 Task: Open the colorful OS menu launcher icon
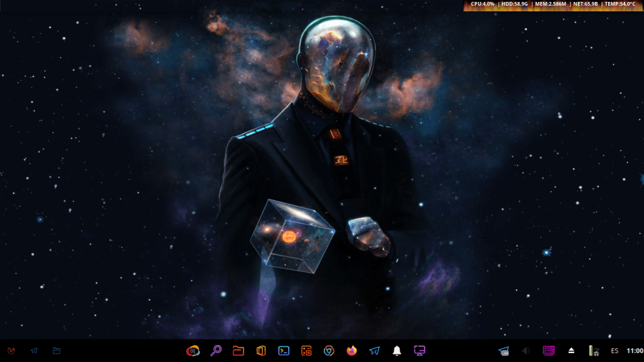[193, 351]
